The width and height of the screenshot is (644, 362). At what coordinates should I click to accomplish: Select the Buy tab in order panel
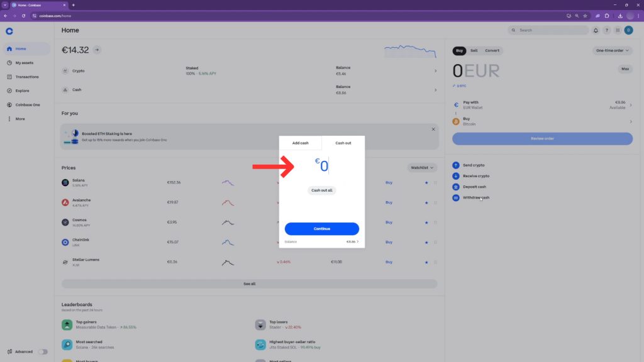[459, 50]
